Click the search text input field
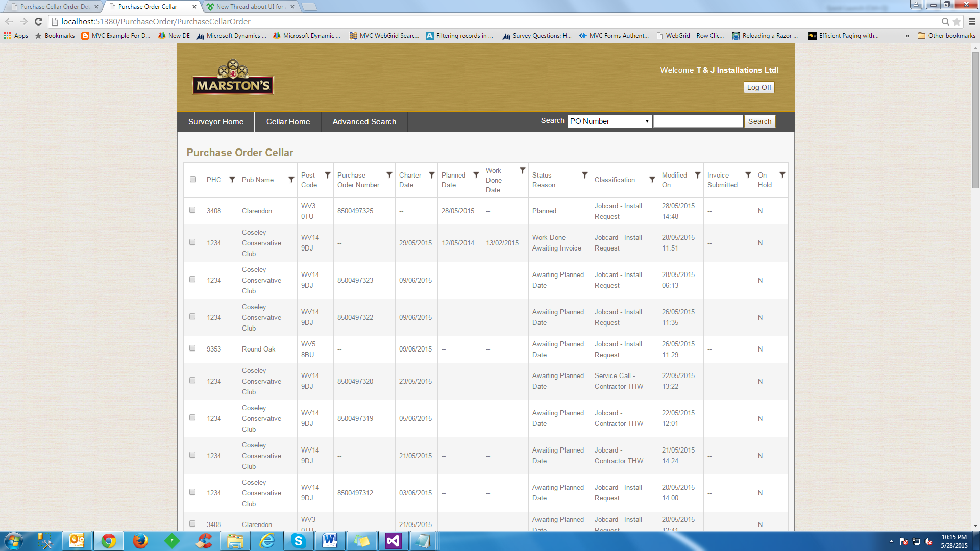Viewport: 980px width, 551px height. tap(698, 121)
